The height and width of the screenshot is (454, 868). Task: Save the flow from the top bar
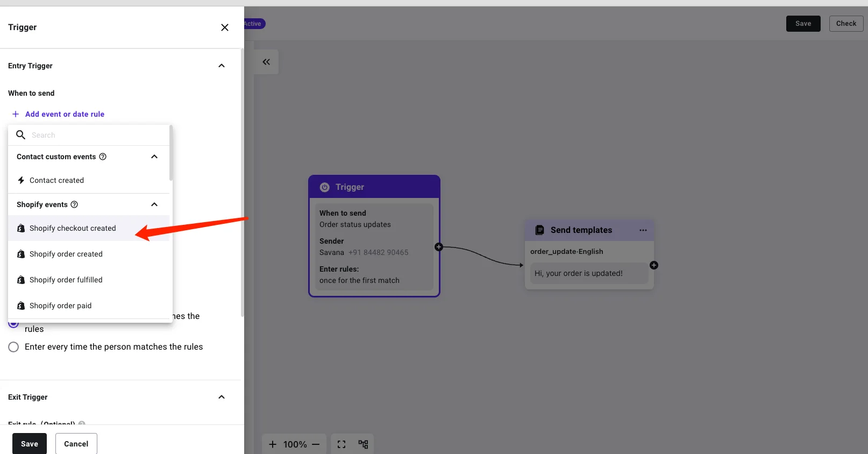pyautogui.click(x=803, y=24)
